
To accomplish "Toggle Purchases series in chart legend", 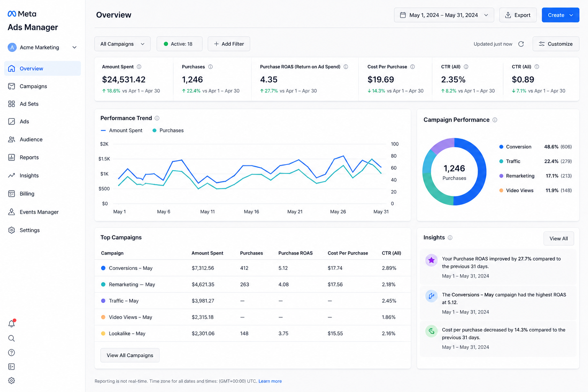I will coord(168,131).
